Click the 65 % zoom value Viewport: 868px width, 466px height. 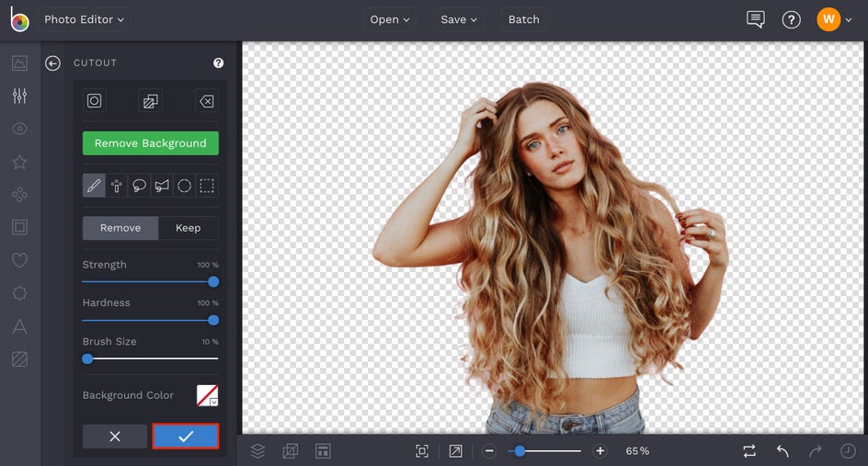pos(637,451)
